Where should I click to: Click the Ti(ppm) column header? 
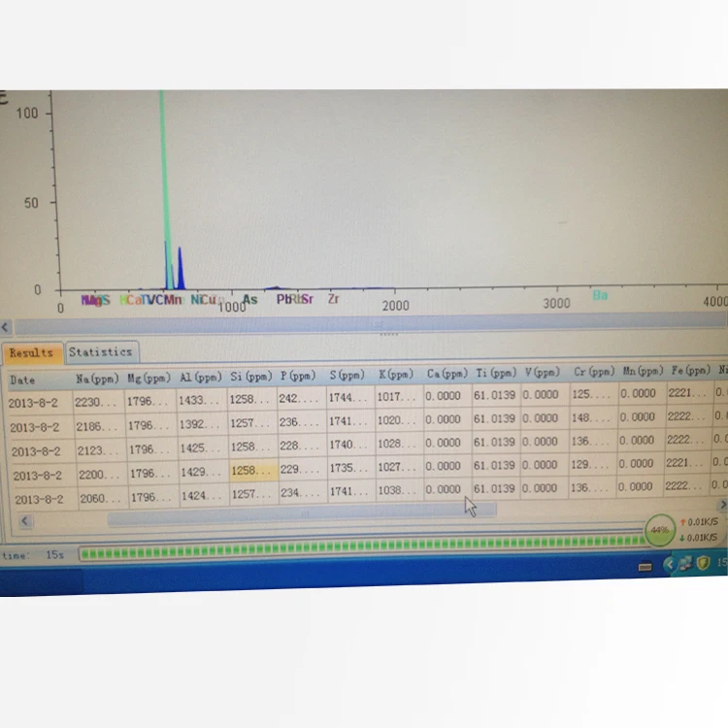496,373
